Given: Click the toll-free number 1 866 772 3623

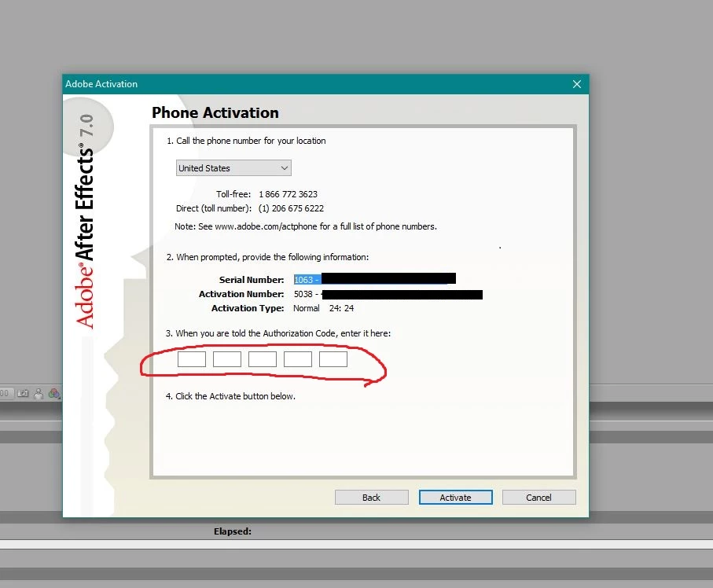Looking at the screenshot, I should pos(289,194).
